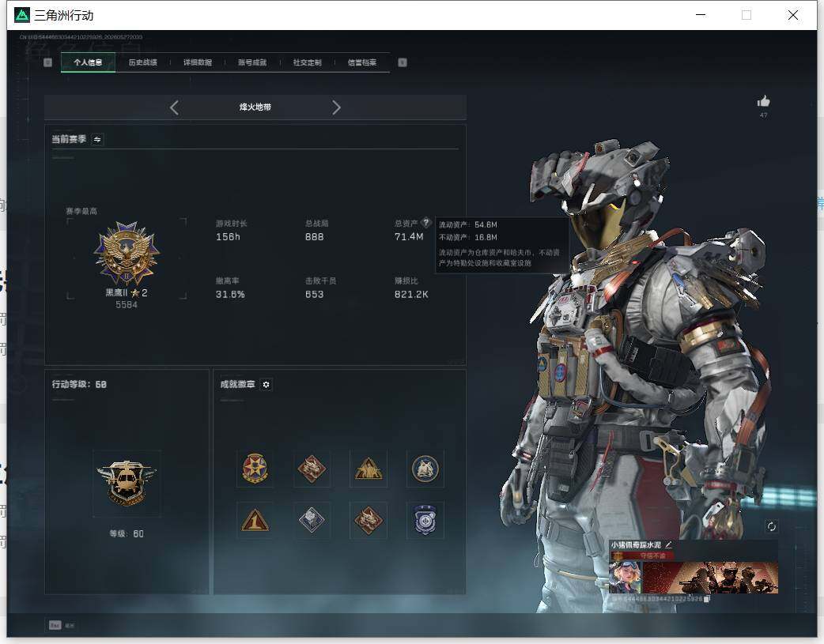Copy the player ID using copy icon

[x=706, y=599]
